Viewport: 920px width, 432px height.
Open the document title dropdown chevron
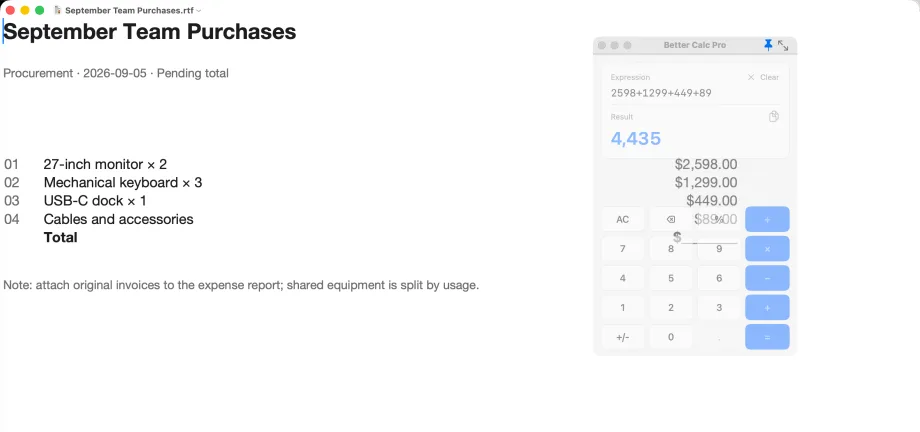pyautogui.click(x=199, y=11)
